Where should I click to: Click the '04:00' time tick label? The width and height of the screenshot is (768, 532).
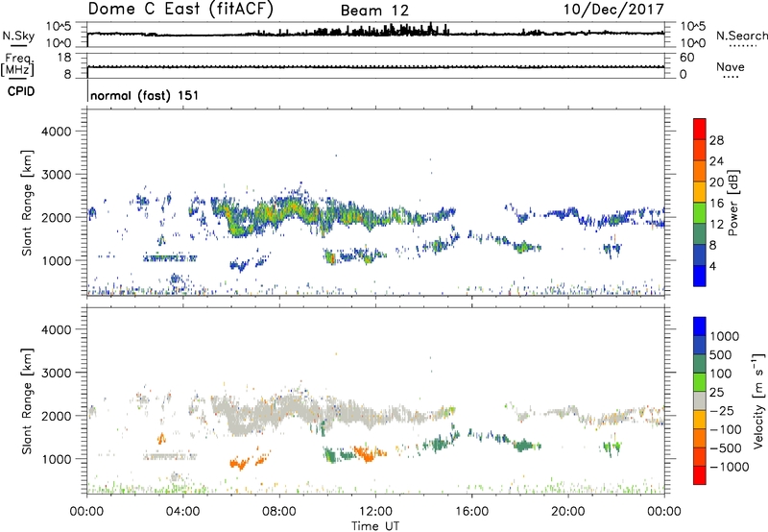(x=182, y=512)
